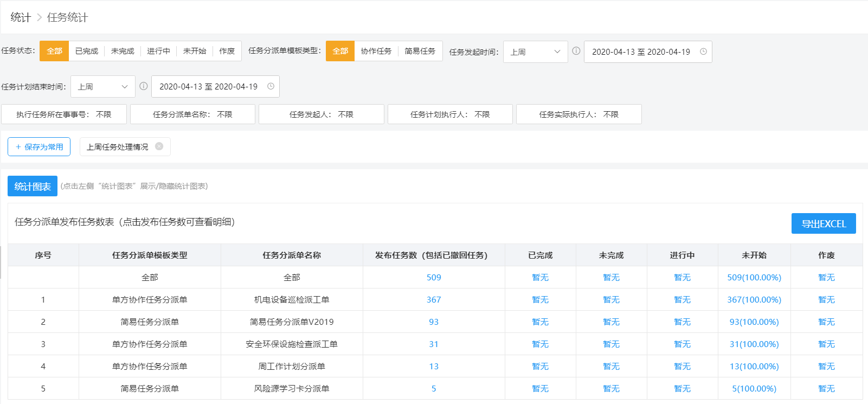Choose 协作任务 template type
The image size is (868, 404).
376,51
